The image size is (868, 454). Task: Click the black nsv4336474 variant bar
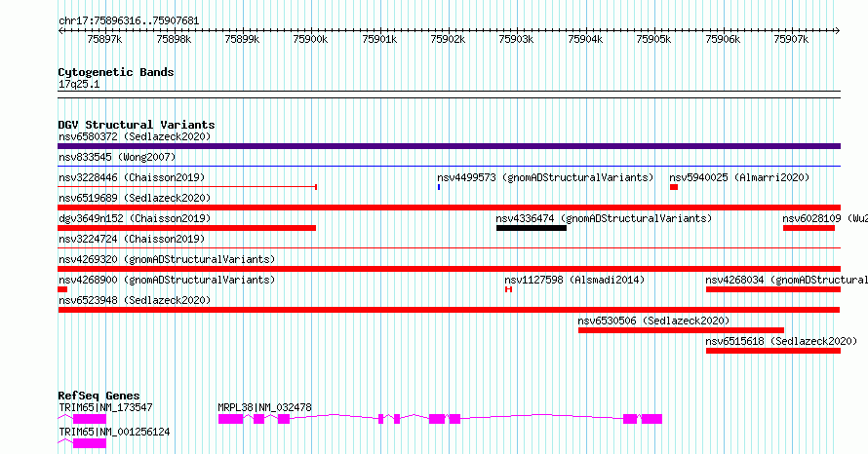532,228
